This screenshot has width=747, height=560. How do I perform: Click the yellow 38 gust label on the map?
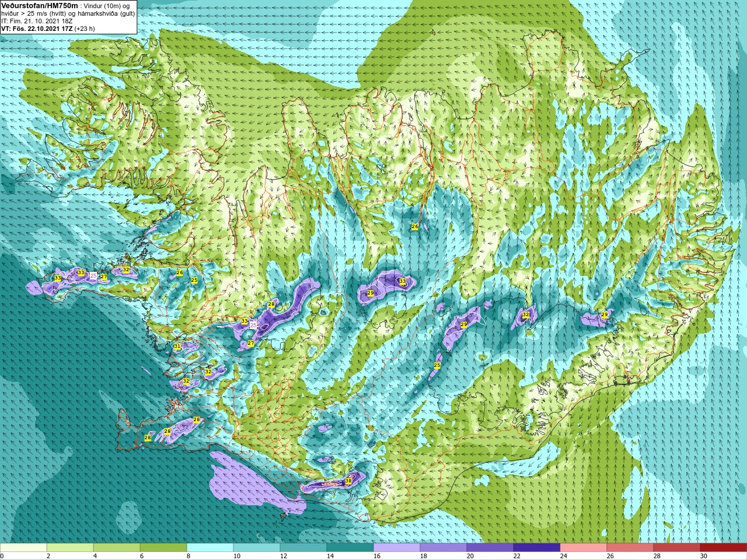pos(348,481)
